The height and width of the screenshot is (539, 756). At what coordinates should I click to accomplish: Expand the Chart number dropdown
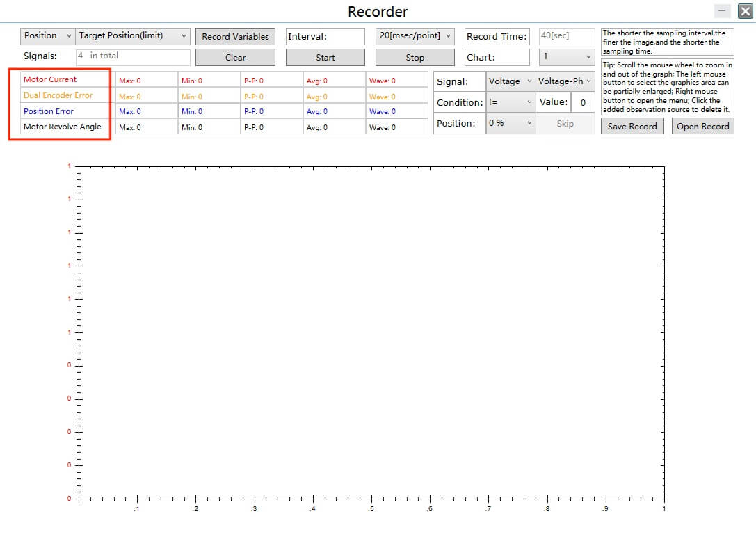(567, 57)
